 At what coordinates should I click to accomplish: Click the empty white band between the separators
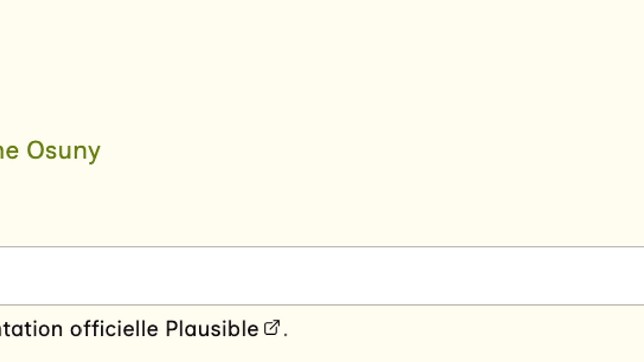[x=322, y=276]
